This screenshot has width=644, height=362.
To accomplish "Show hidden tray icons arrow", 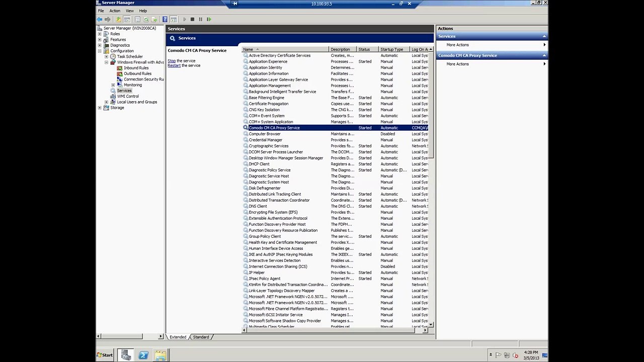I will tap(491, 355).
